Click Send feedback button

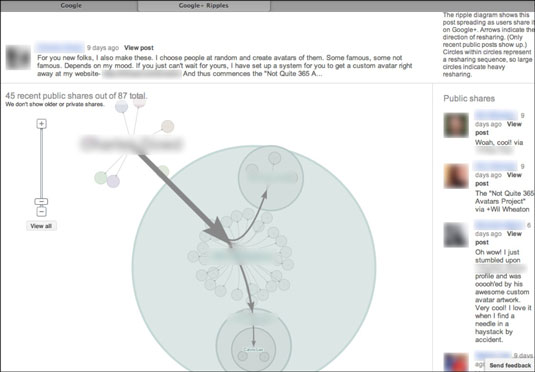click(510, 365)
